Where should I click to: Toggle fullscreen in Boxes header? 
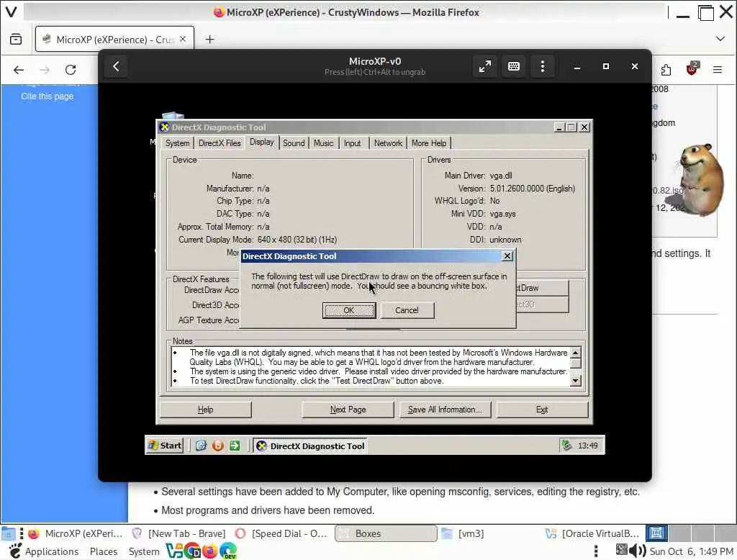(485, 66)
